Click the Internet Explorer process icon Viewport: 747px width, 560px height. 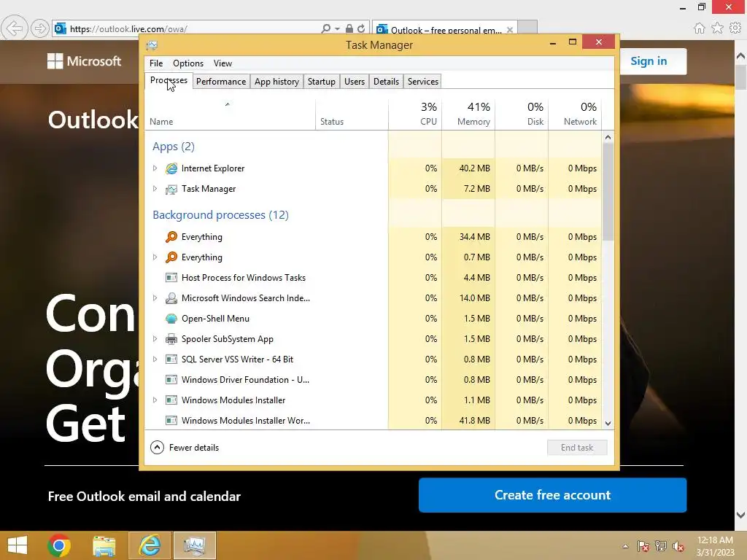tap(171, 168)
